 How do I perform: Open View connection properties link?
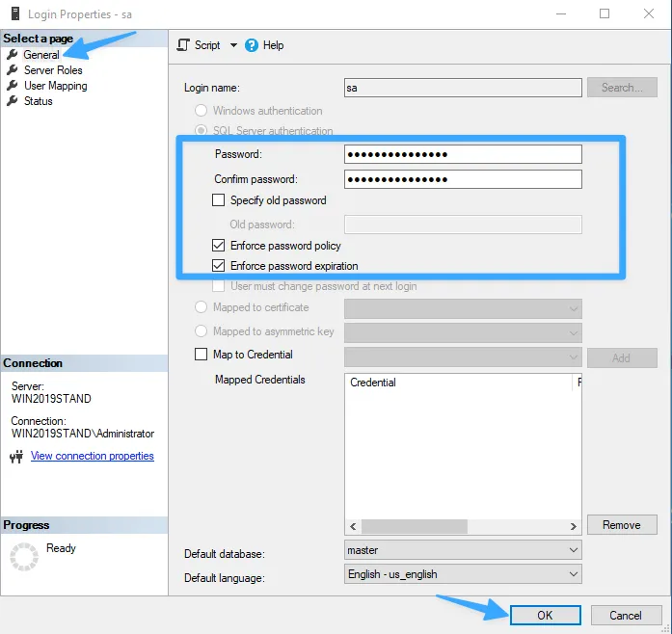pos(92,456)
